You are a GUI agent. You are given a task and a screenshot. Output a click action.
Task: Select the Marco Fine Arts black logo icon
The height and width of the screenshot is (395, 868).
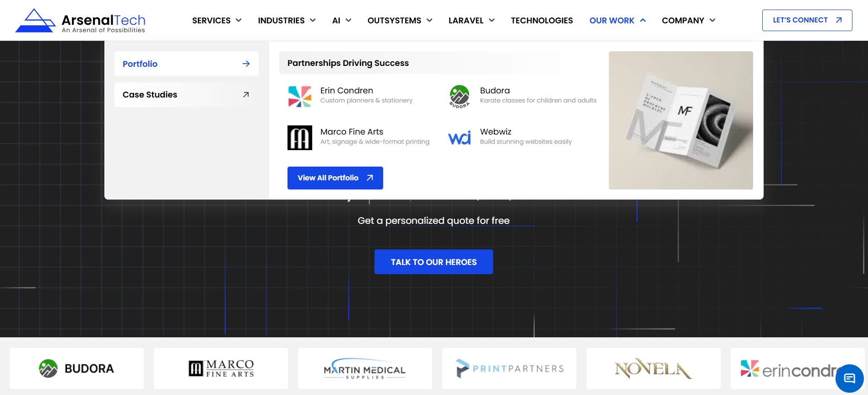click(x=300, y=138)
